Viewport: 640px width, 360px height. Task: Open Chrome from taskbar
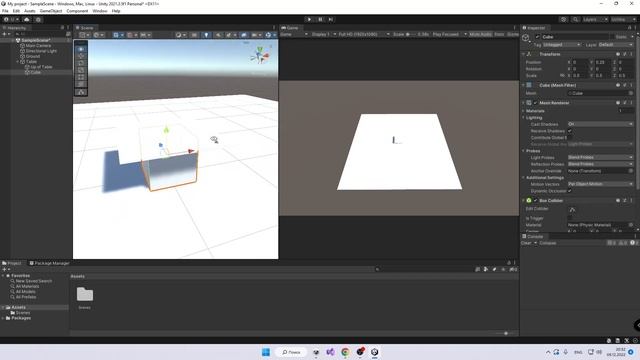(x=345, y=352)
